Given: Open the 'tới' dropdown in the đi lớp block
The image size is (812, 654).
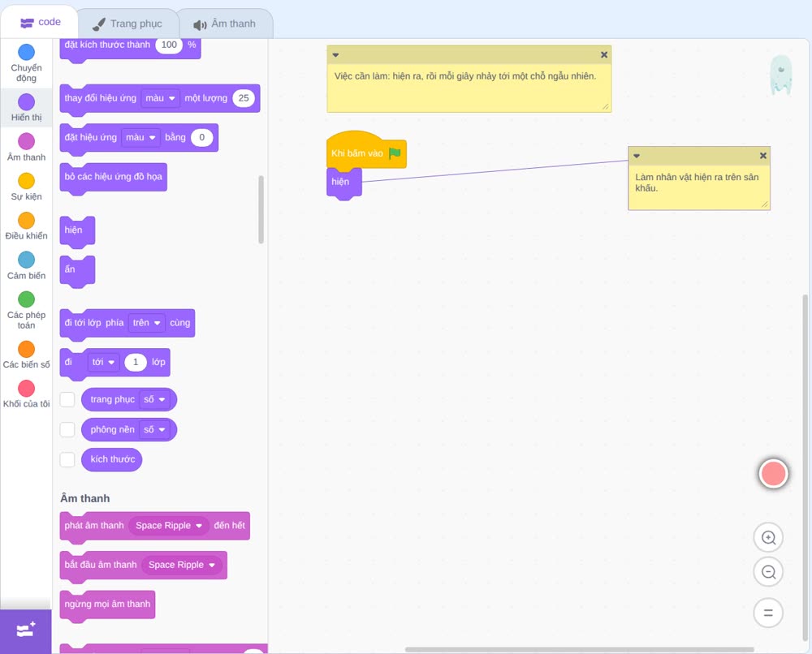Looking at the screenshot, I should click(104, 362).
